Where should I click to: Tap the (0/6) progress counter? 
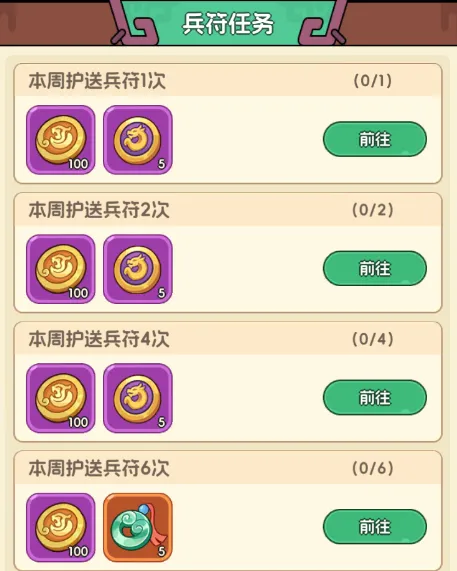tap(373, 468)
